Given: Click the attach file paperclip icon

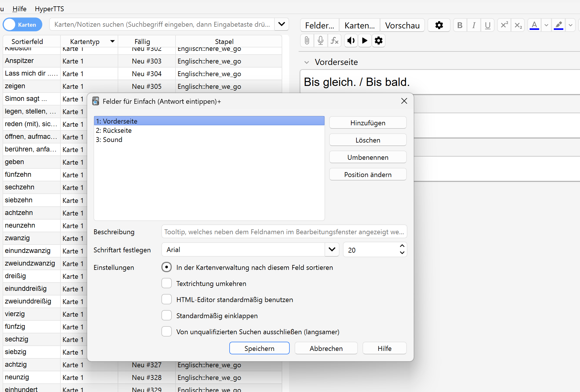Looking at the screenshot, I should click(307, 41).
